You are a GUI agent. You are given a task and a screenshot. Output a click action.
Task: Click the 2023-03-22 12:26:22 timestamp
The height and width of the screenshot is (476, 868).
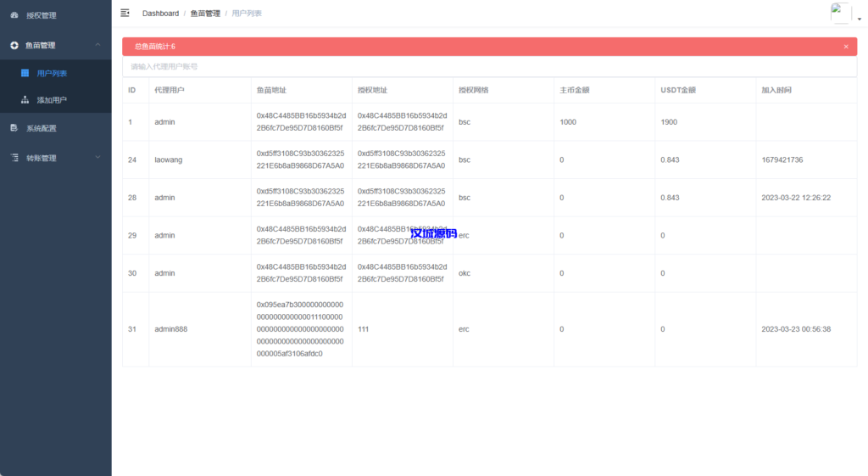pos(796,197)
